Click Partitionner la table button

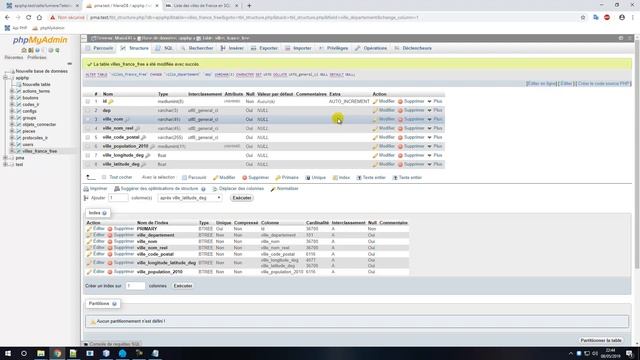(x=601, y=340)
